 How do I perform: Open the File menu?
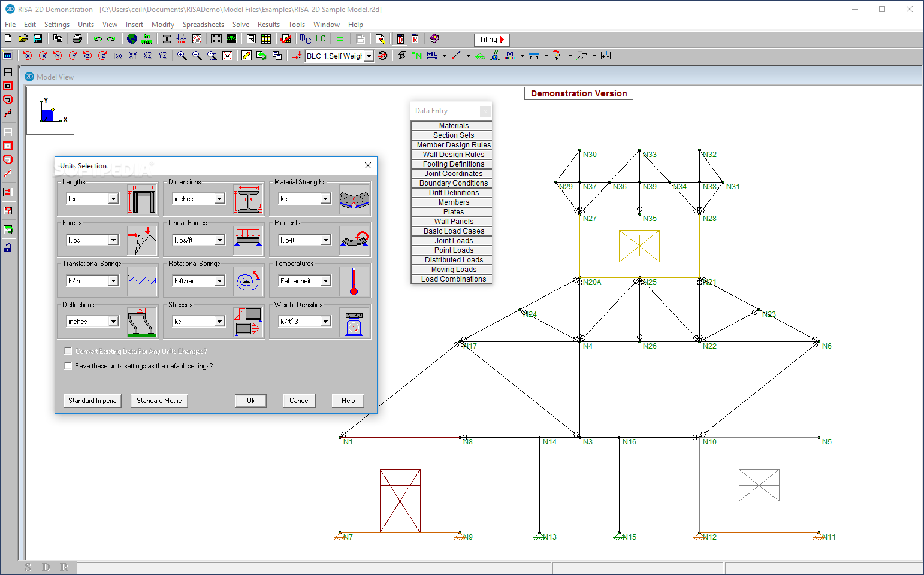10,25
